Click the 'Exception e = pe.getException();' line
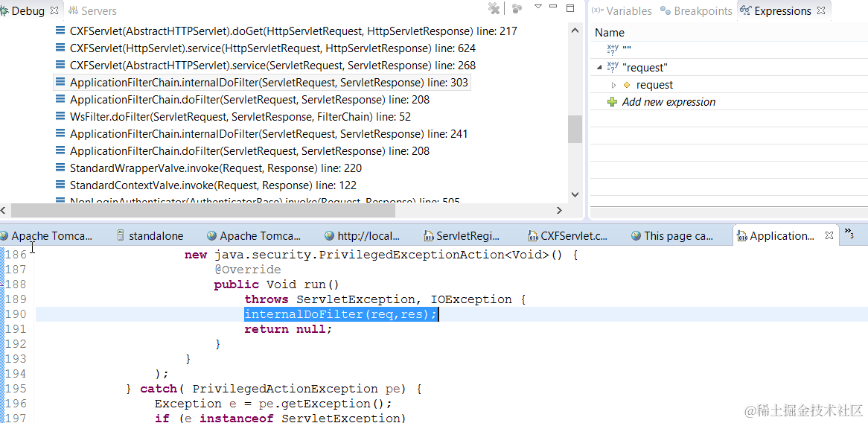 point(273,404)
